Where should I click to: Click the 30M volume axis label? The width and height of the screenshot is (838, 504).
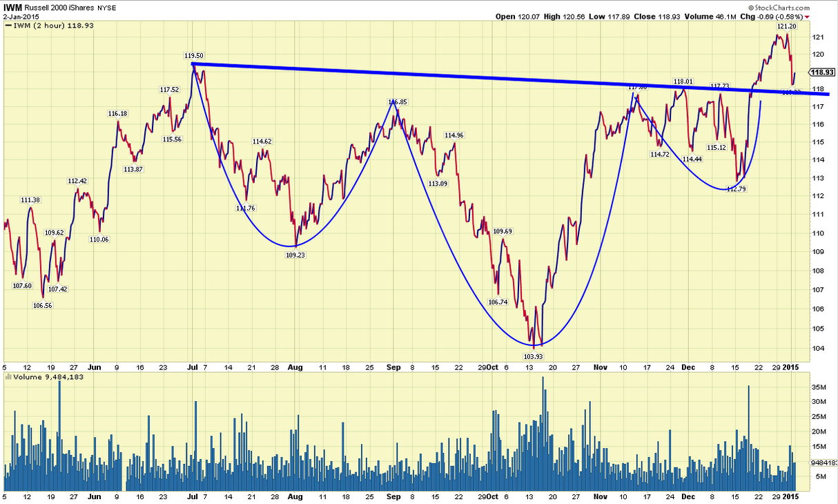pyautogui.click(x=819, y=402)
